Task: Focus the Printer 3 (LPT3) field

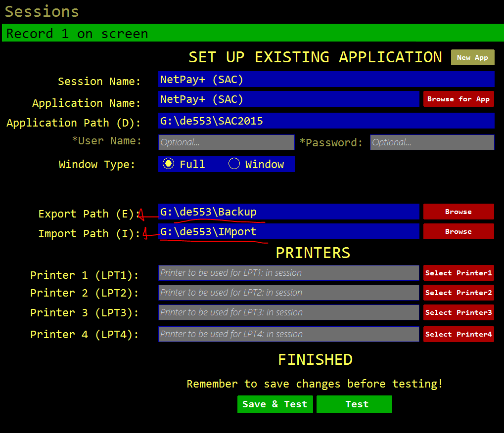Action: pos(289,312)
